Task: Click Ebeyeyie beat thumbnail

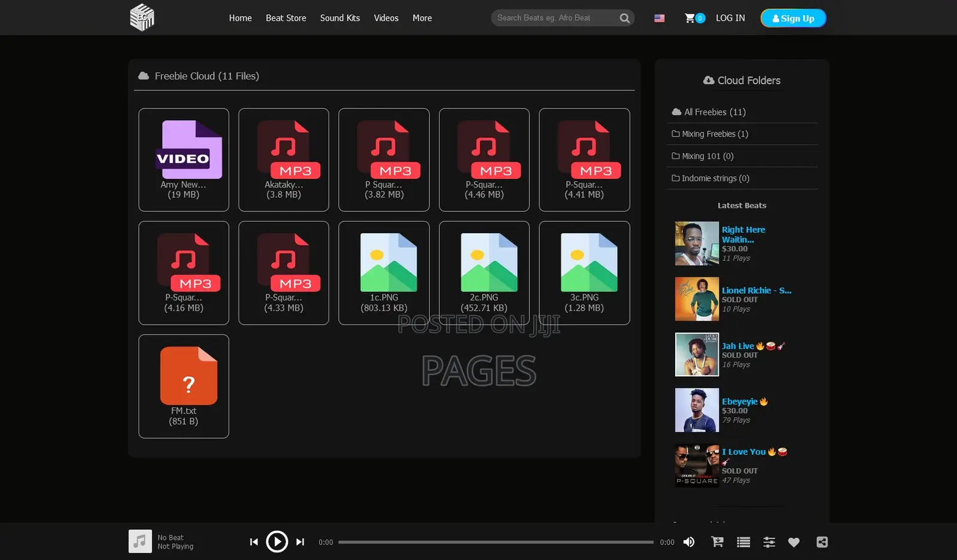Action: pos(697,410)
